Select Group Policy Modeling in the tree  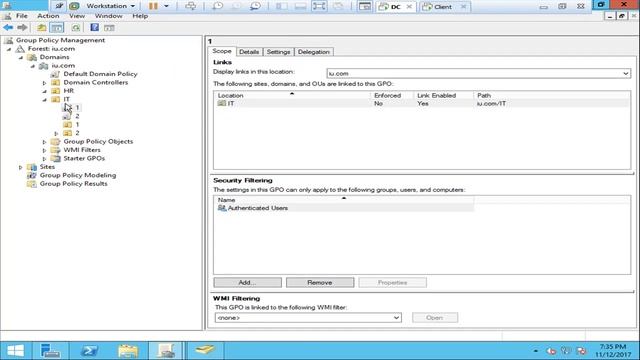pos(78,175)
